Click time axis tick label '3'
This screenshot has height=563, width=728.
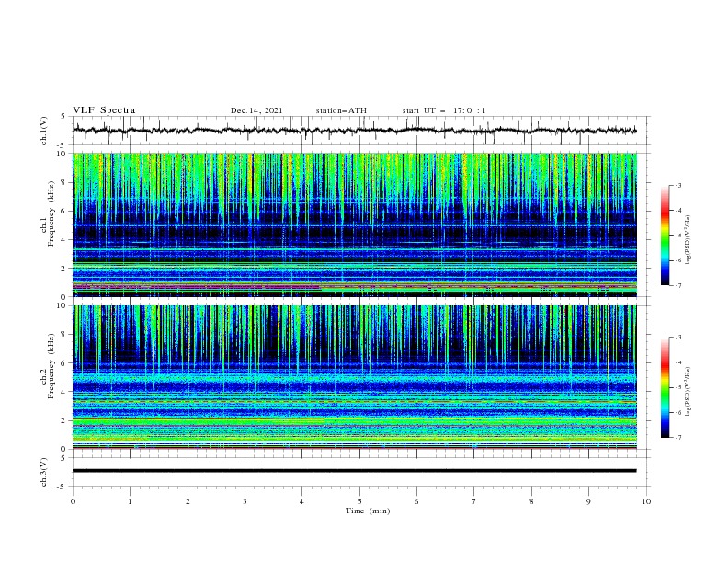coord(245,501)
